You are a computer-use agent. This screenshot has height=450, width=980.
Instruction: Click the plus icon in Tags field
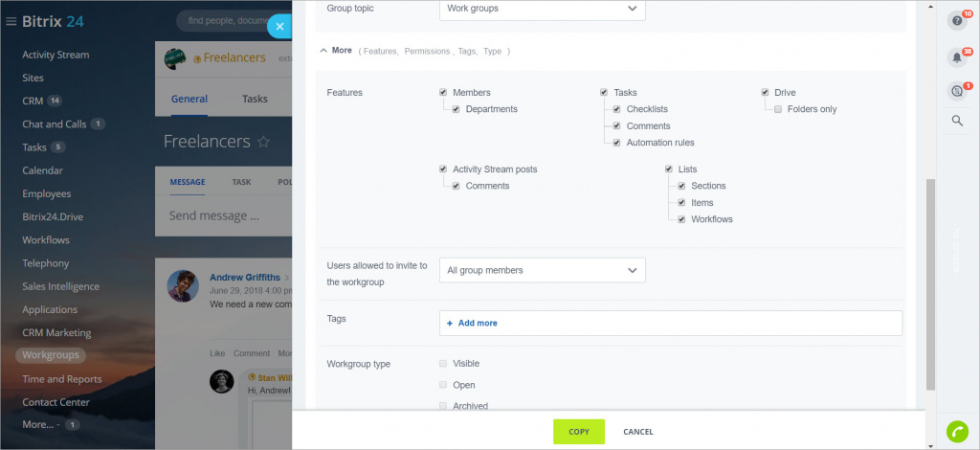[x=450, y=323]
